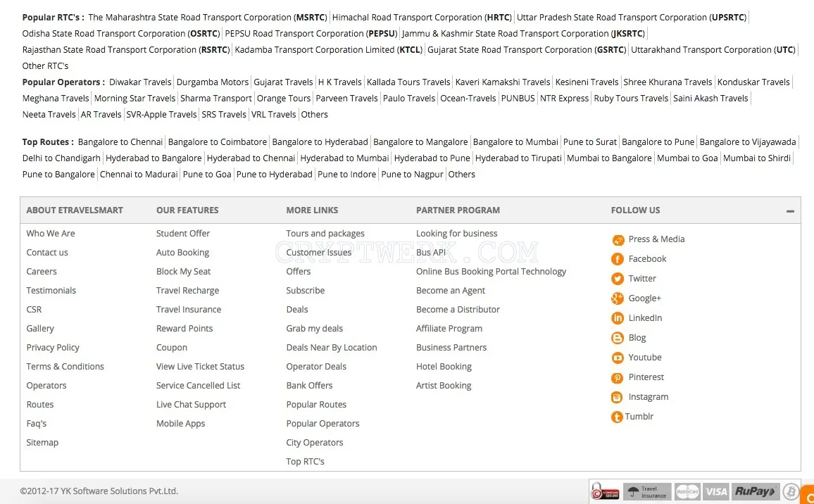The width and height of the screenshot is (814, 504).
Task: Open Affiliate Program link
Action: pyautogui.click(x=449, y=328)
